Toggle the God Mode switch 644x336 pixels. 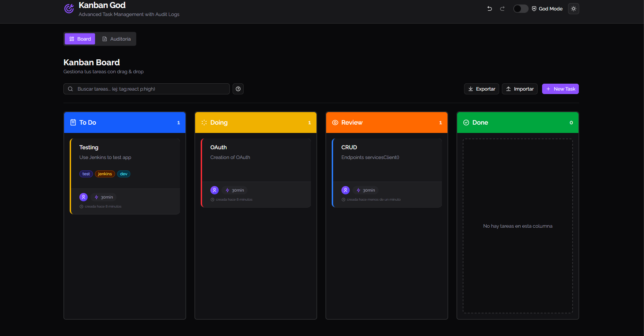click(x=520, y=9)
